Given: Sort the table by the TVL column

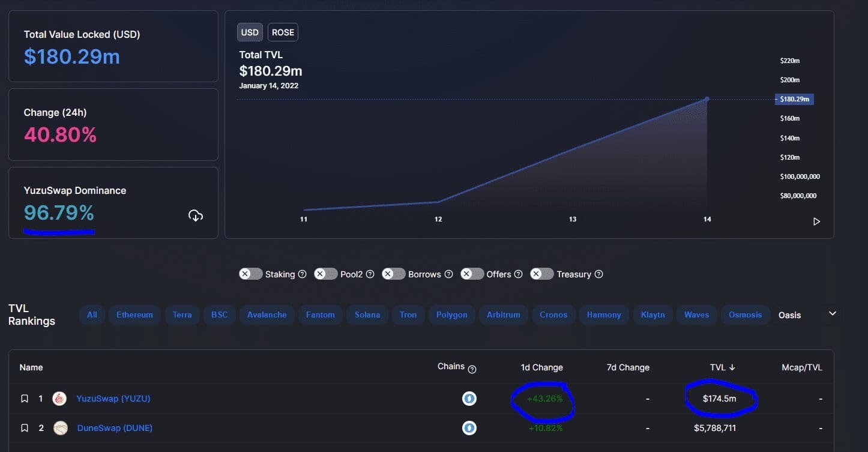Looking at the screenshot, I should 722,367.
